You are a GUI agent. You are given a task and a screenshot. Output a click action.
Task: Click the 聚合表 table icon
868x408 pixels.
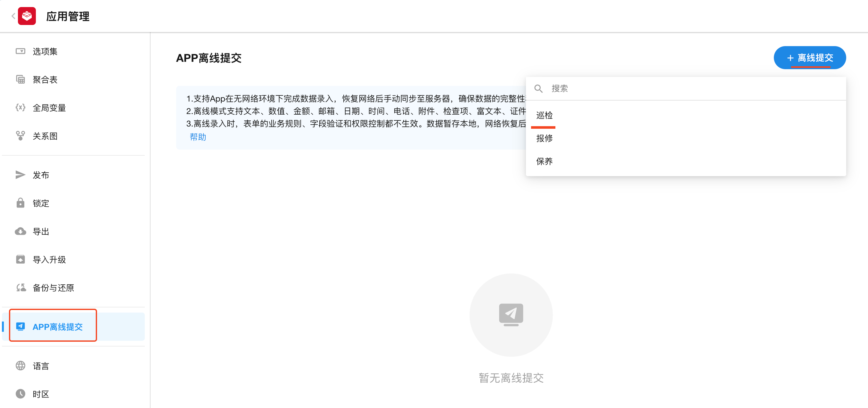point(20,79)
